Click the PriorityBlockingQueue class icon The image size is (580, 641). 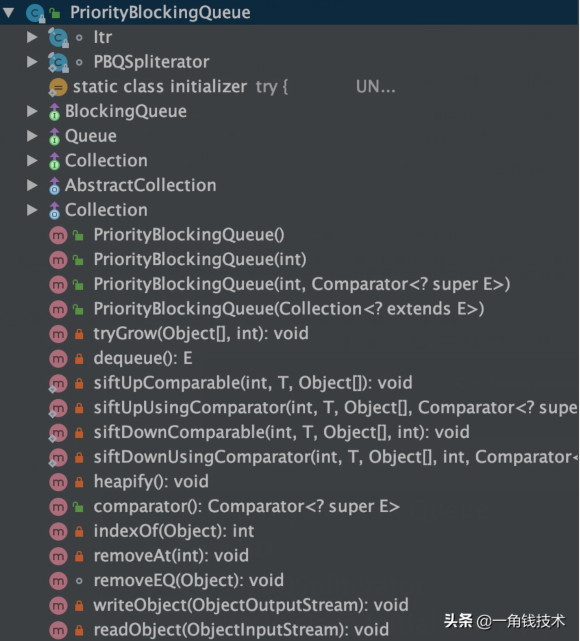[x=35, y=13]
